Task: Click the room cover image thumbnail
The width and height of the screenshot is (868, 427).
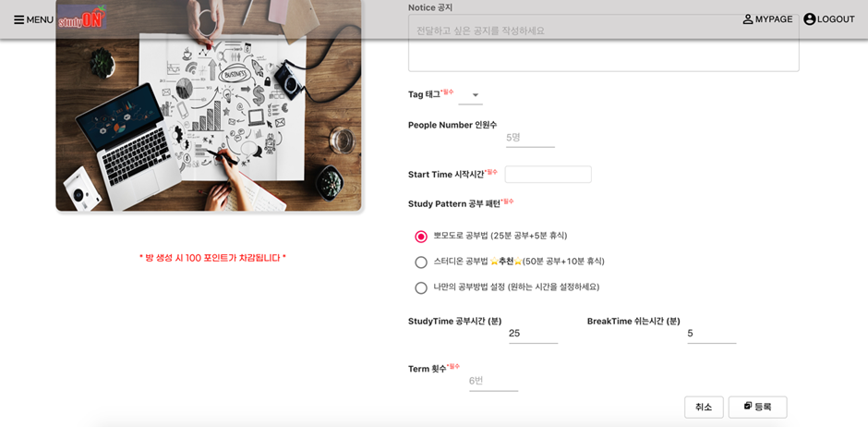Action: click(x=209, y=105)
